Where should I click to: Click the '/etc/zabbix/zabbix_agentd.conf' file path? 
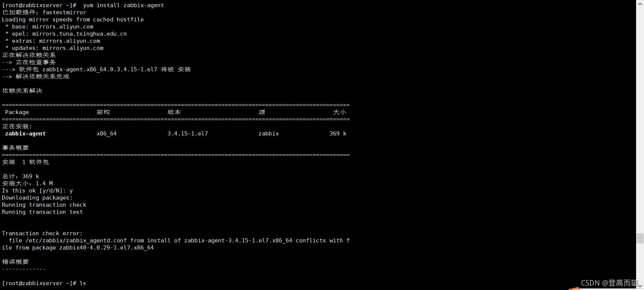click(76, 240)
